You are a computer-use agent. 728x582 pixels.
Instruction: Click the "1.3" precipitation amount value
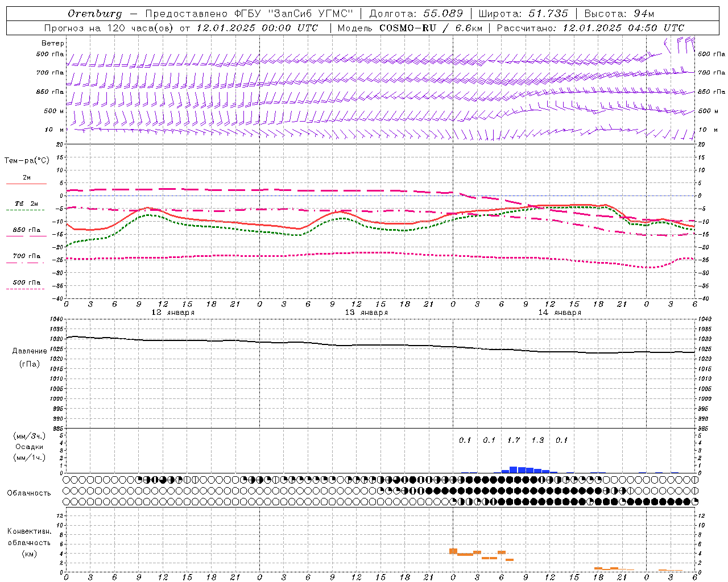tap(537, 440)
